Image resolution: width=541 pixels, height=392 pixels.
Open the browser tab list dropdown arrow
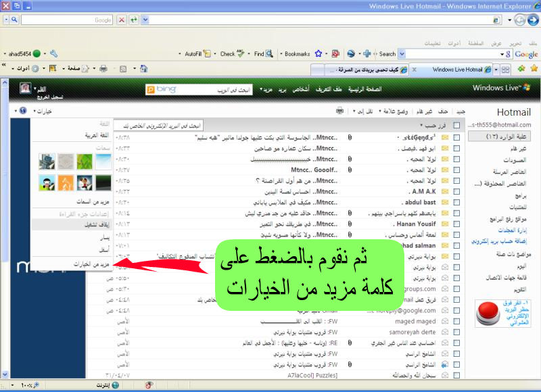496,70
